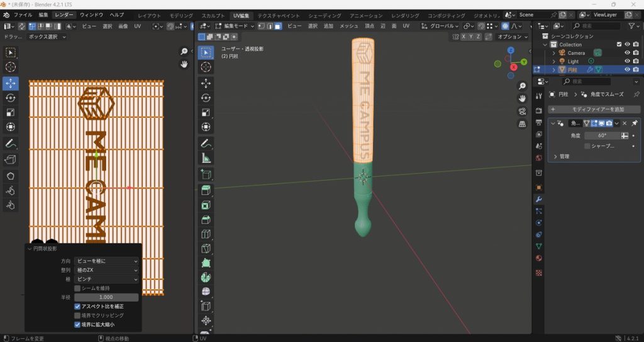Open the Object Data properties tab
This screenshot has width=644, height=342.
[538, 246]
